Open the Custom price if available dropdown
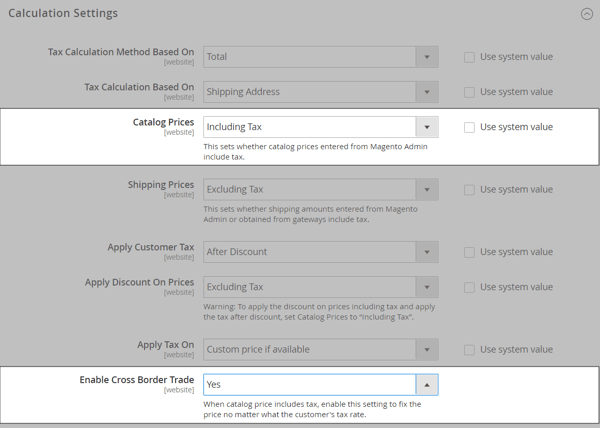Image resolution: width=600 pixels, height=428 pixels. click(321, 350)
